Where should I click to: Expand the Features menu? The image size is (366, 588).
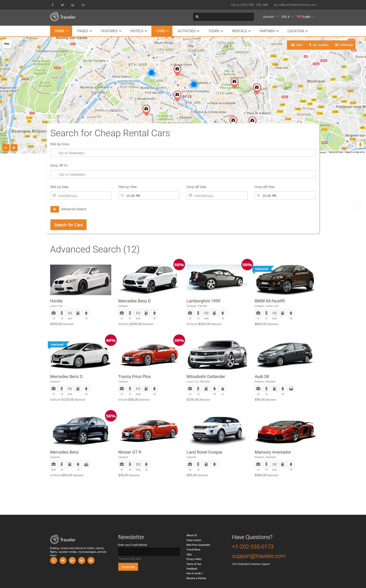(111, 31)
